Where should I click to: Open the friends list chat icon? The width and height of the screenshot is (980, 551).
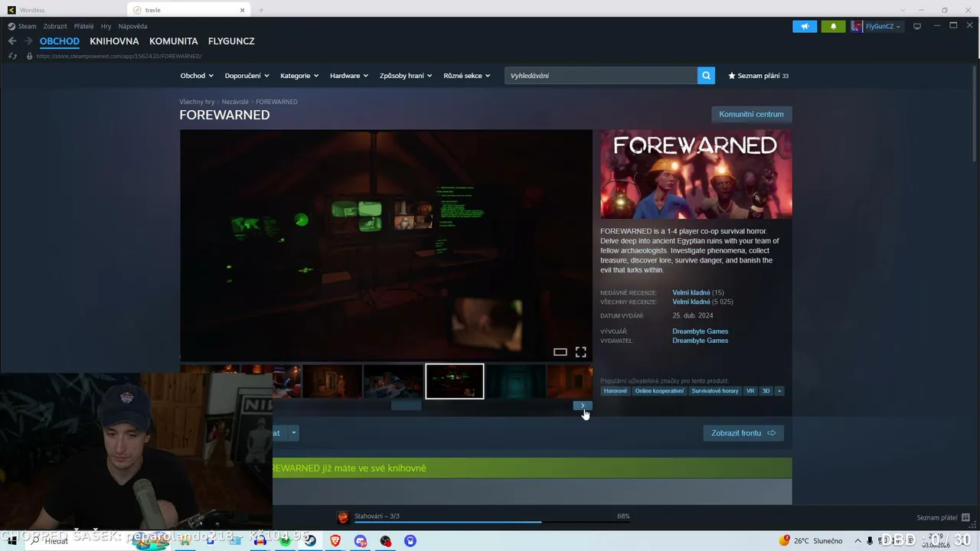[965, 517]
